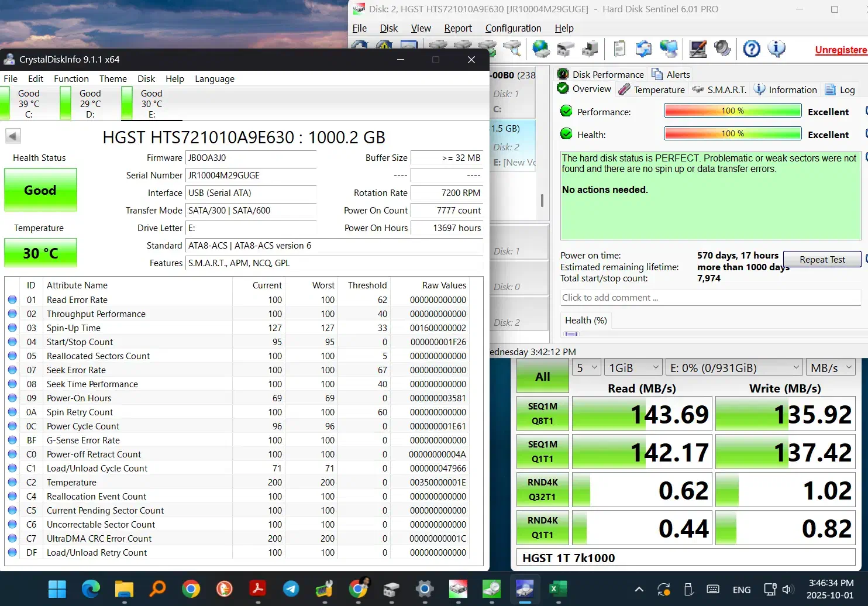The width and height of the screenshot is (868, 606).
Task: Click the blue question mark Help toolbar icon
Action: [752, 49]
